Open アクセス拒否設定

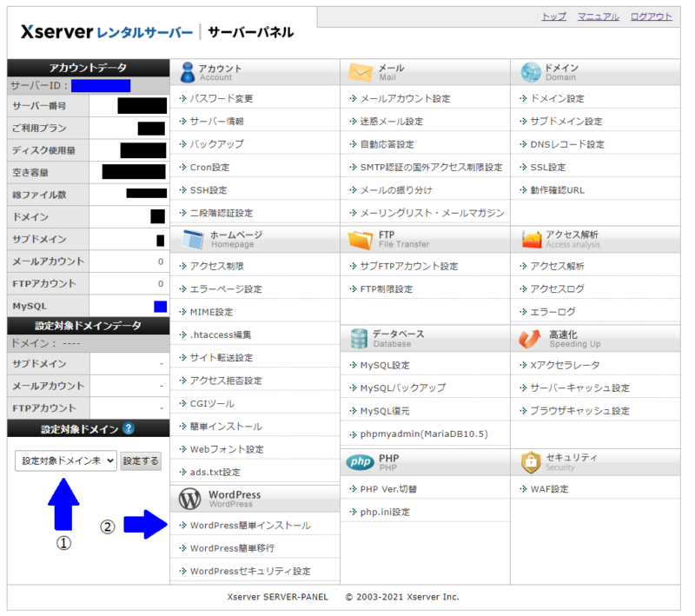226,381
